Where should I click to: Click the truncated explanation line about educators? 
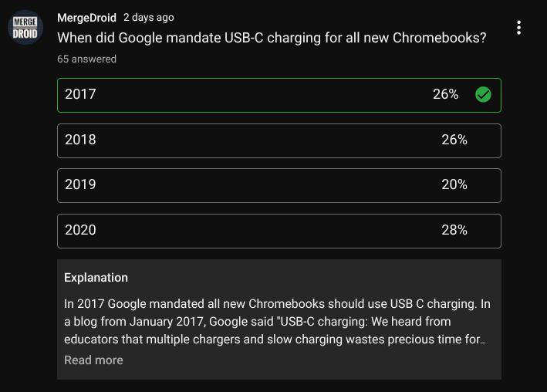click(x=275, y=339)
